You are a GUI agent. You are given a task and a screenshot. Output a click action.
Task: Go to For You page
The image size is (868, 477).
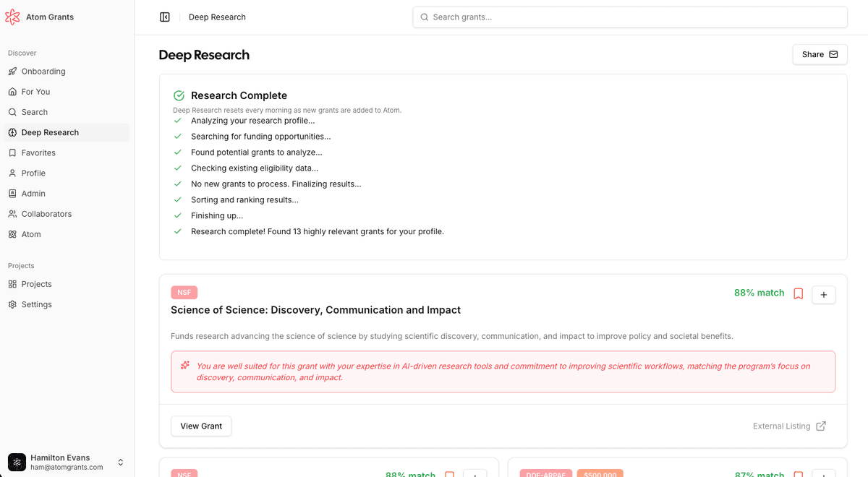(35, 92)
